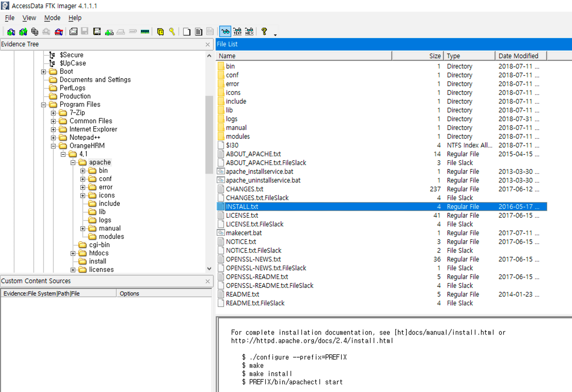Close the Custom Content Sources panel
Image resolution: width=572 pixels, height=392 pixels.
(208, 281)
